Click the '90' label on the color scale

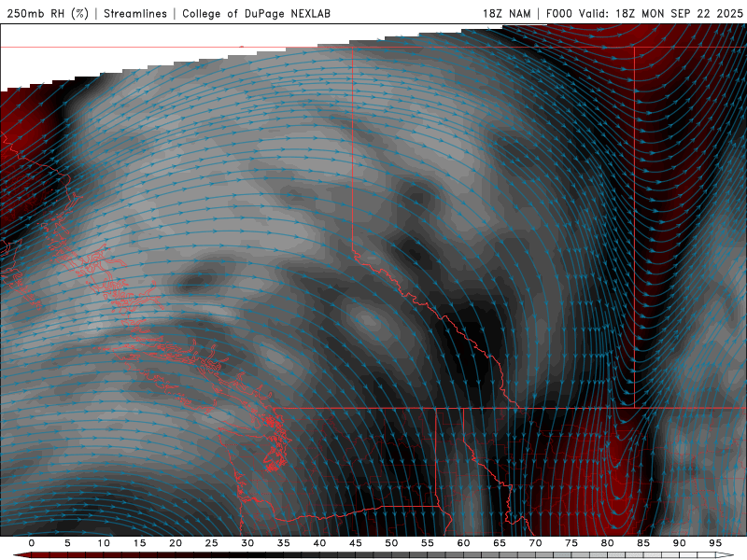pos(679,543)
